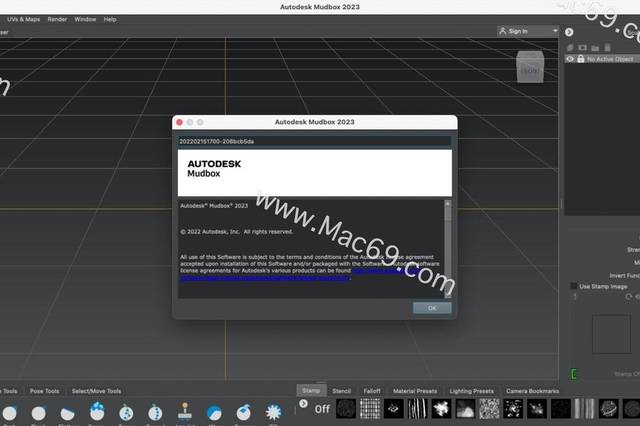The image size is (640, 426).
Task: Open the license agreement hyperlink in the dialog
Action: [265, 278]
